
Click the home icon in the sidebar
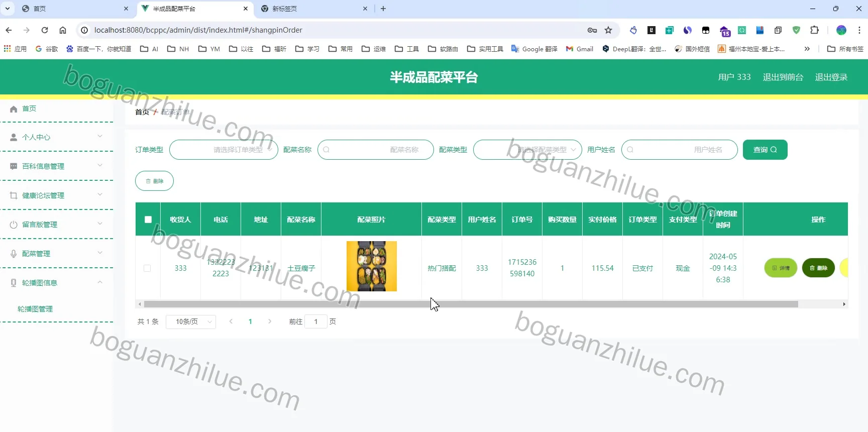pos(14,109)
